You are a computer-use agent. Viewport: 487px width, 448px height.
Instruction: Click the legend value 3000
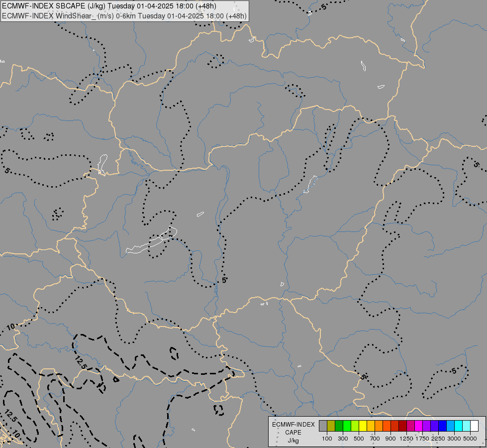coord(454,439)
